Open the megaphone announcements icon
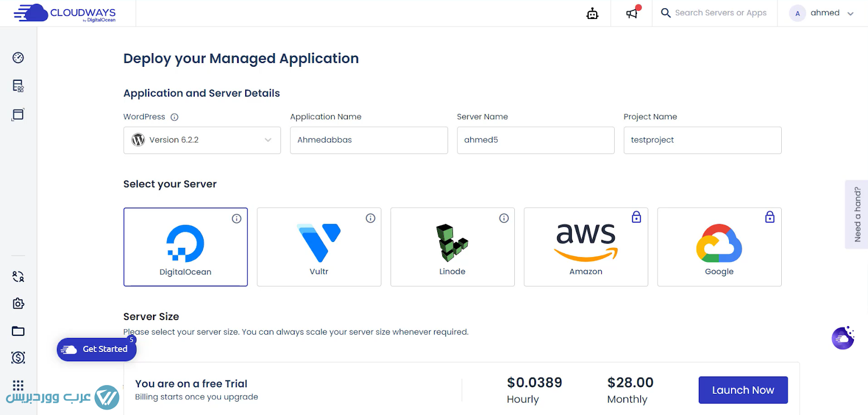 pyautogui.click(x=632, y=13)
